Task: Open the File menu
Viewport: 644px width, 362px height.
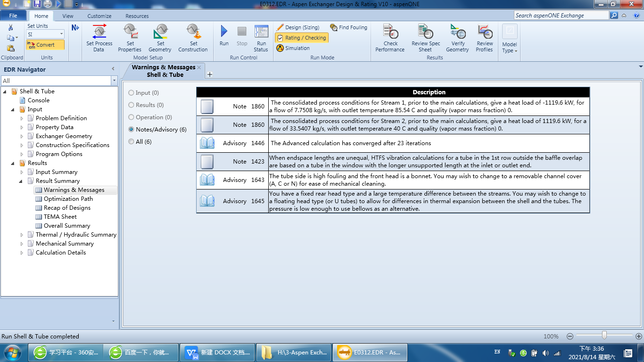Action: click(13, 16)
